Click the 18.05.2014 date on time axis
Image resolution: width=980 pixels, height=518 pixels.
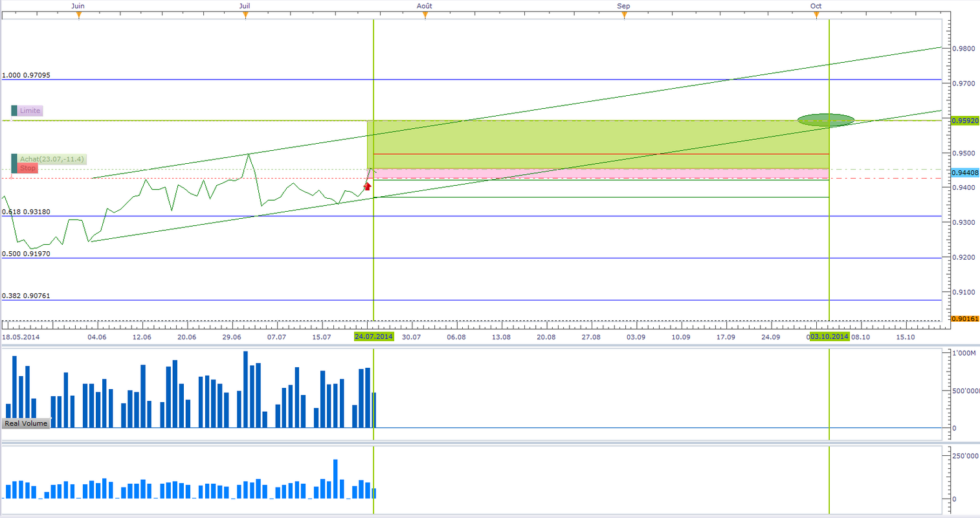(21, 337)
